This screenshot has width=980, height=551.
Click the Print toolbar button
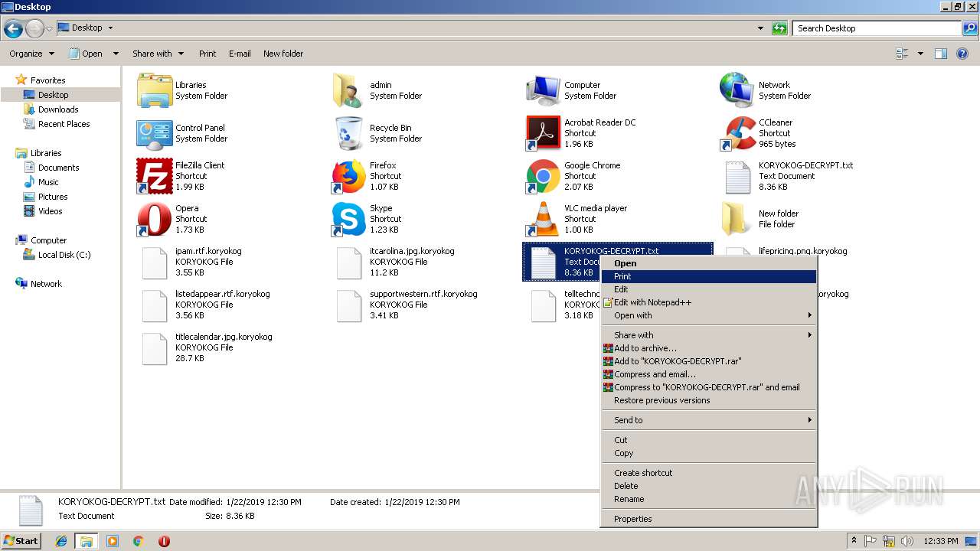pyautogui.click(x=207, y=54)
